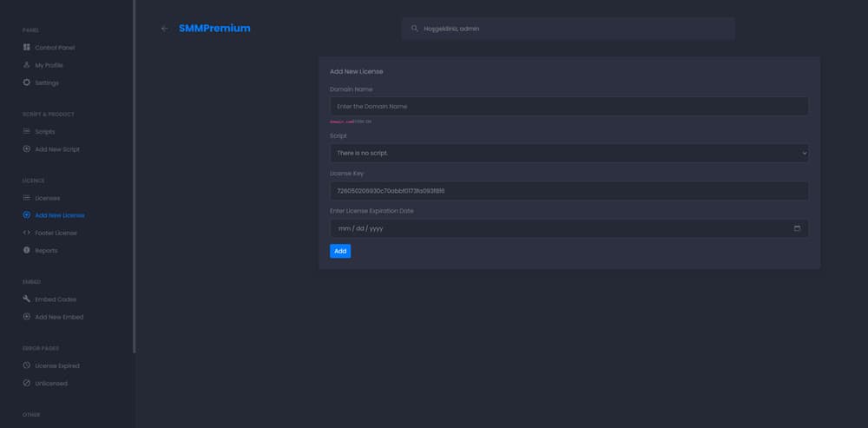Click the Add New License plus icon
The width and height of the screenshot is (868, 428).
coord(27,214)
